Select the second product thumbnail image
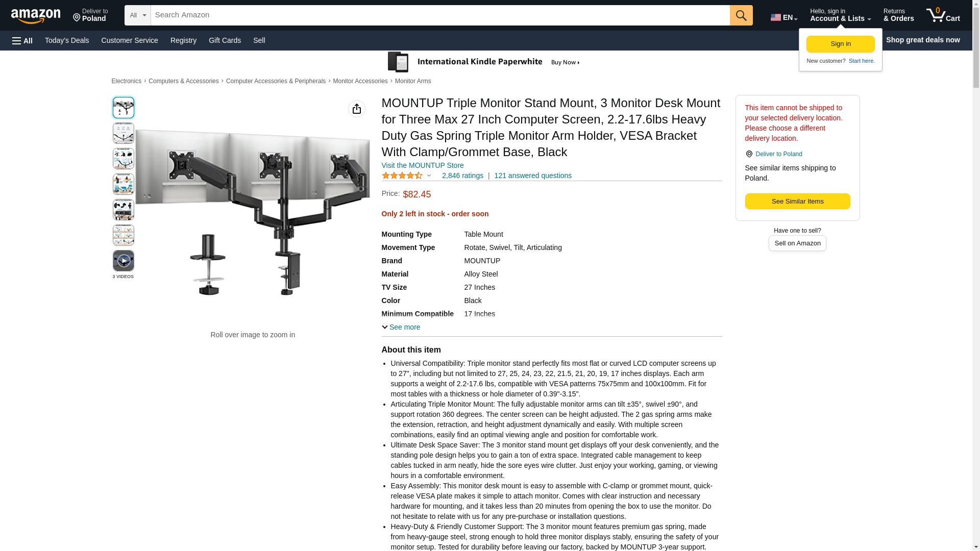Viewport: 980px width, 551px height. click(123, 133)
